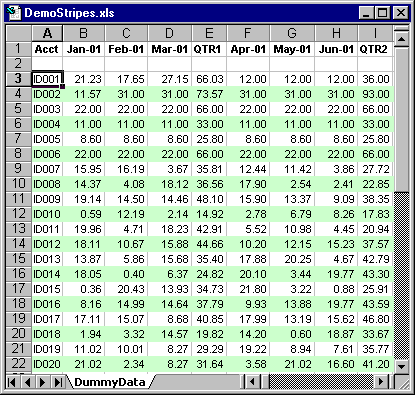This screenshot has width=415, height=395.
Task: Go to first sheet tab navigation arrow
Action: (x=11, y=382)
